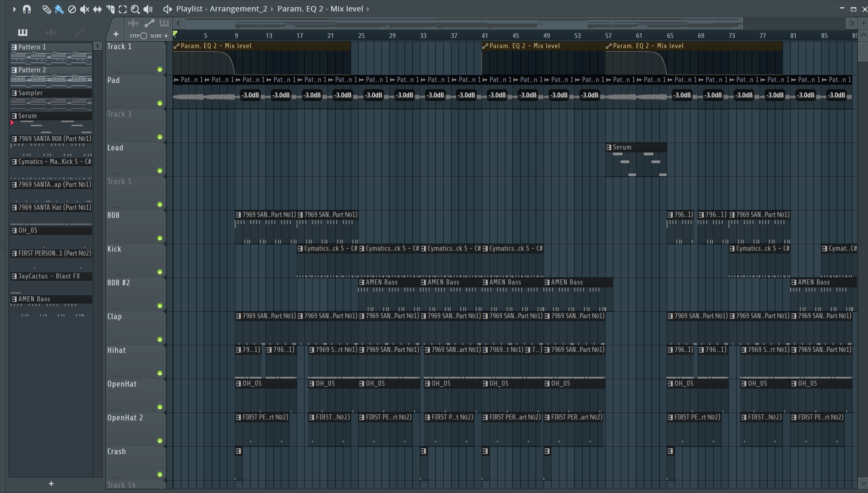Select the Delete tool
Image resolution: width=868 pixels, height=493 pixels.
[72, 9]
